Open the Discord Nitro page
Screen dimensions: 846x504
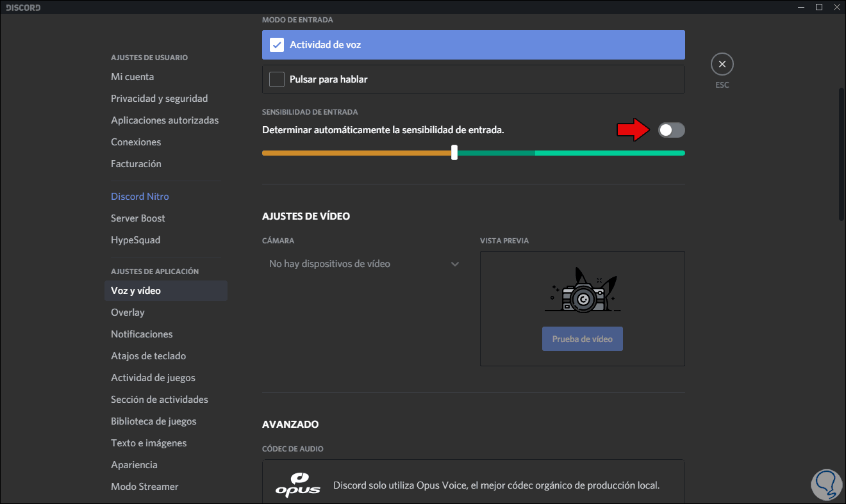[x=140, y=196]
